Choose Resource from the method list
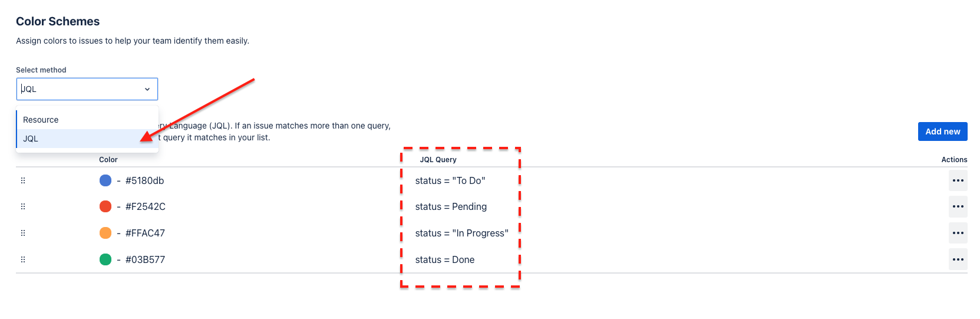 point(41,120)
